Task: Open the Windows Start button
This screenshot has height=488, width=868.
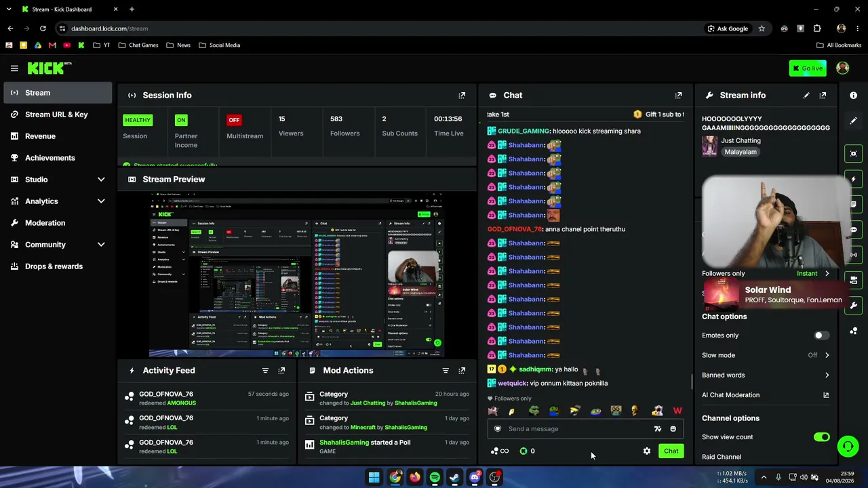Action: click(374, 478)
